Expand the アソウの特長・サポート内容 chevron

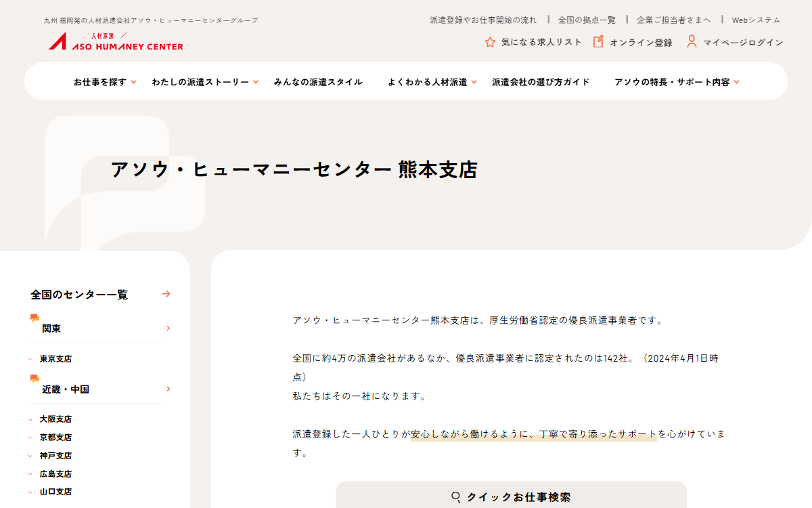(736, 82)
